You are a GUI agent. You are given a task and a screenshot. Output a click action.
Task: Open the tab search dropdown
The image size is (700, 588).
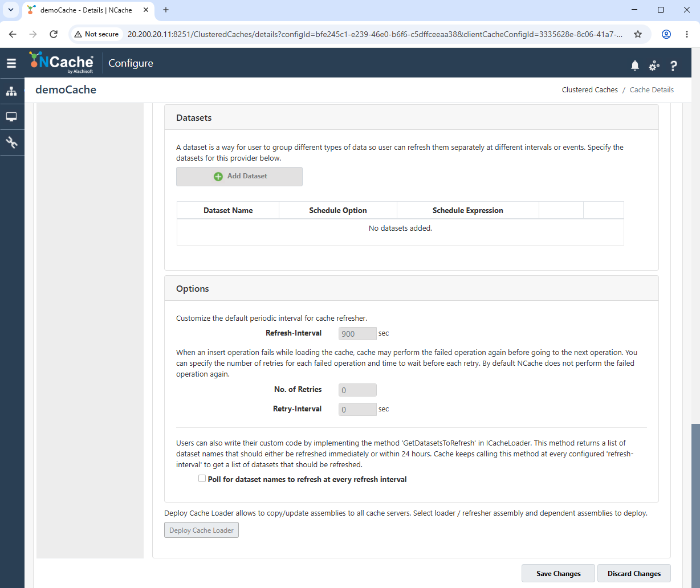coord(10,10)
